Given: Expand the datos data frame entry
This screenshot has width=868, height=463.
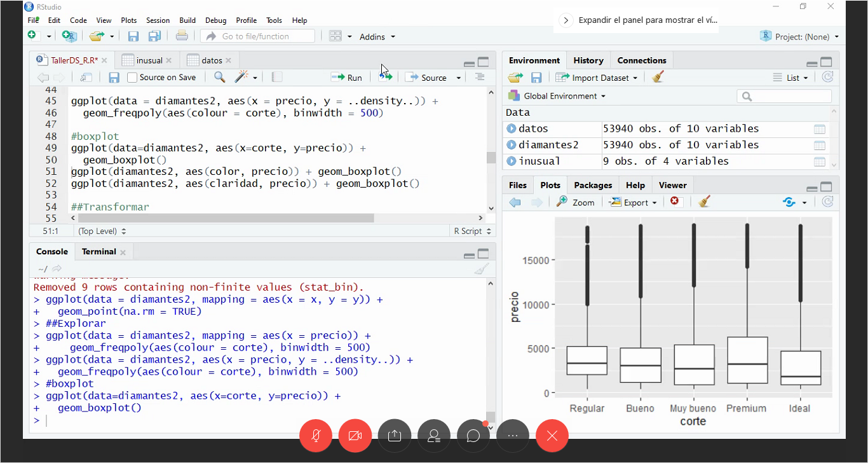Looking at the screenshot, I should (x=512, y=128).
